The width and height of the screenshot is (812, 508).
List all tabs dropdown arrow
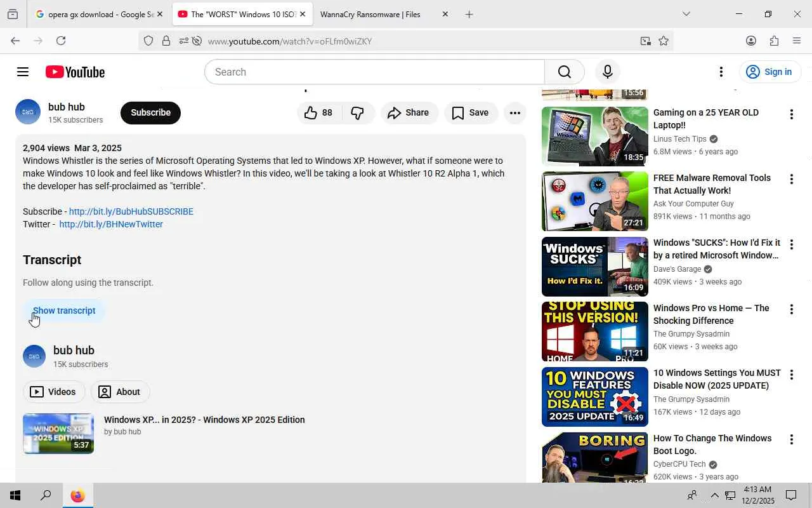tap(686, 14)
